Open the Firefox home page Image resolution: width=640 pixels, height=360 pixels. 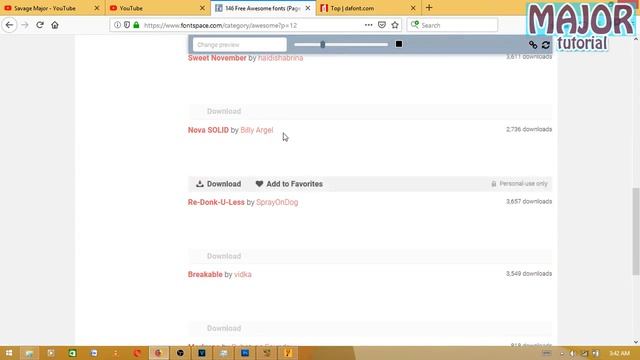[55, 25]
